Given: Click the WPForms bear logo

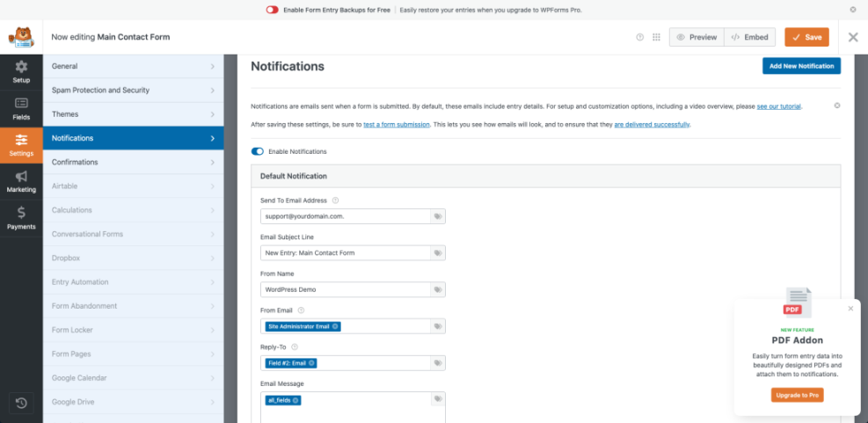Looking at the screenshot, I should pos(21,37).
